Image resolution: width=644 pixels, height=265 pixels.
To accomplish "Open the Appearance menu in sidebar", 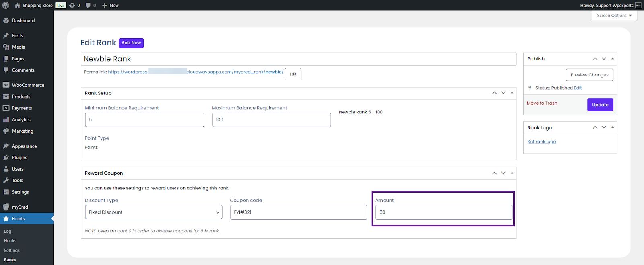I will [x=24, y=146].
